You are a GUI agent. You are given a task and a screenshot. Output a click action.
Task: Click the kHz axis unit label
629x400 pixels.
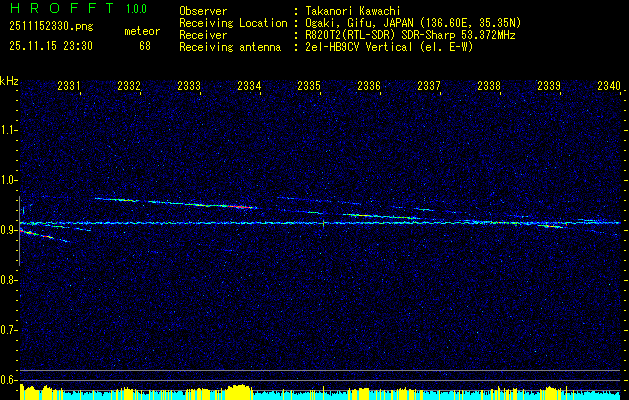(x=9, y=81)
